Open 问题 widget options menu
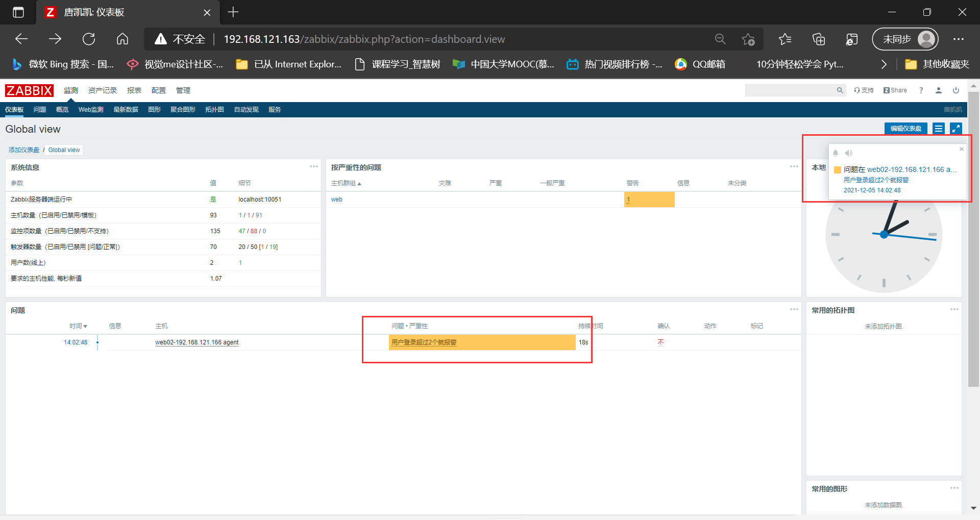980x520 pixels. [794, 309]
